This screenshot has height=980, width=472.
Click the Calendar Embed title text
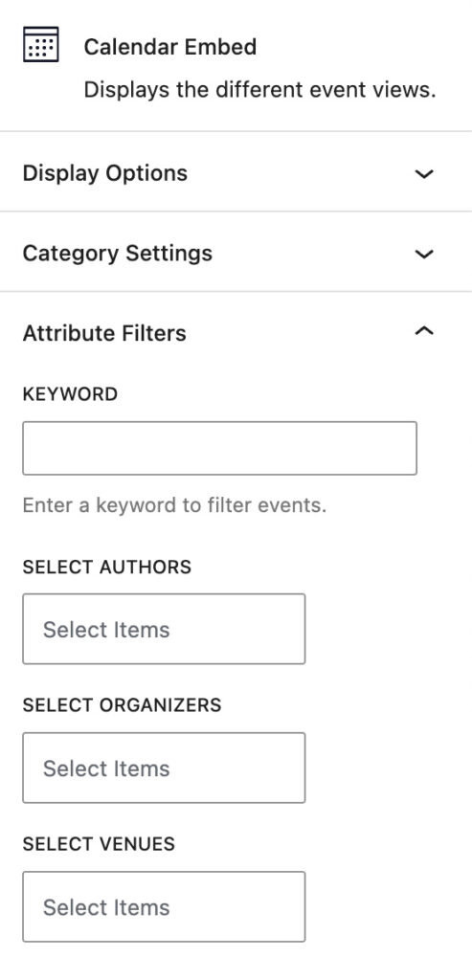170,47
